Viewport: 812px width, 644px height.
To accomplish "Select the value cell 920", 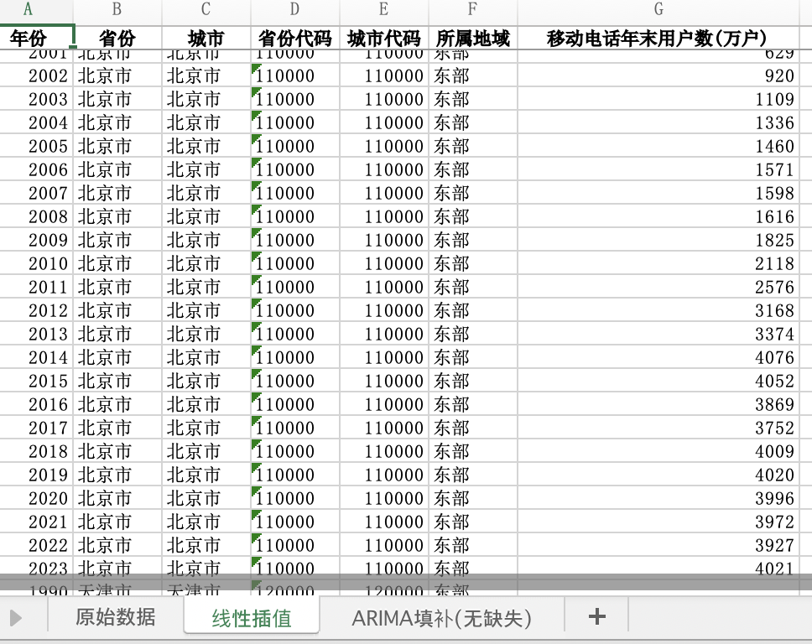I will click(658, 75).
